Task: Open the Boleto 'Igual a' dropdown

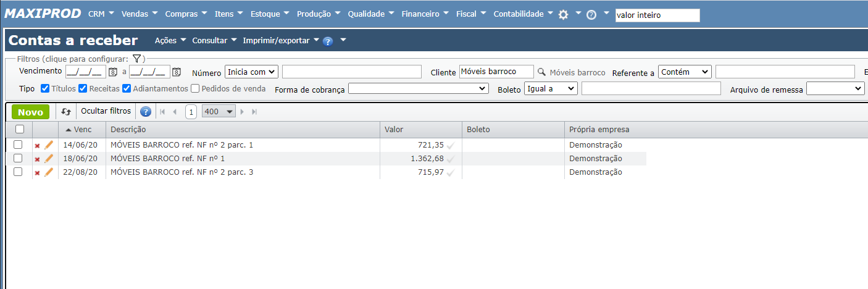Action: (x=551, y=89)
